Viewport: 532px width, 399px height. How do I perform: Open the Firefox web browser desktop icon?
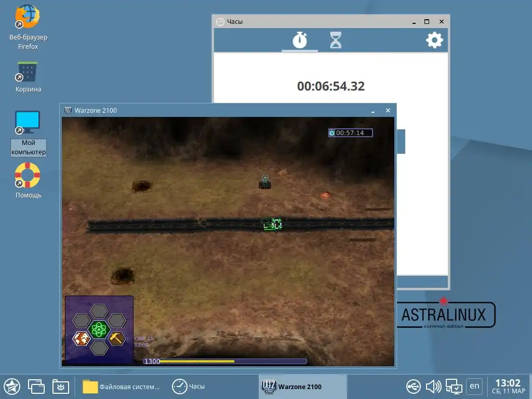pos(28,27)
